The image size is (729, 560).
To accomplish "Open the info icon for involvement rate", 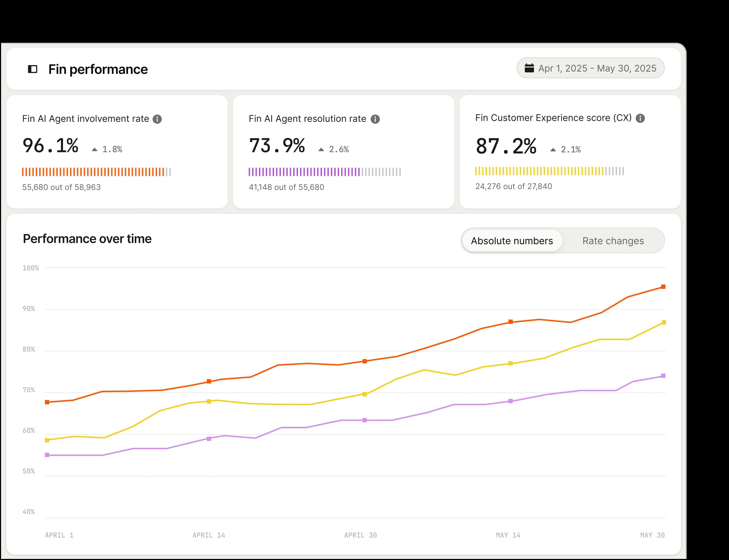I will coord(157,119).
